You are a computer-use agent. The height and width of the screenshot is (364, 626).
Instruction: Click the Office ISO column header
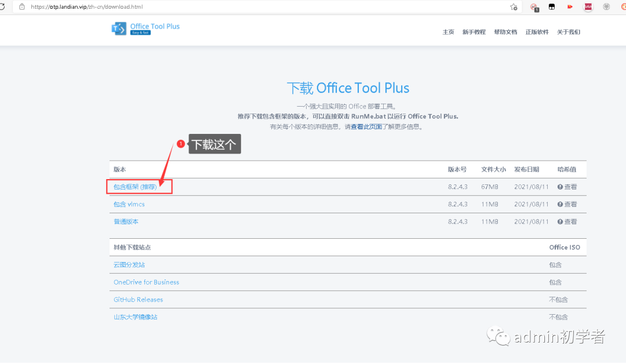tap(565, 247)
